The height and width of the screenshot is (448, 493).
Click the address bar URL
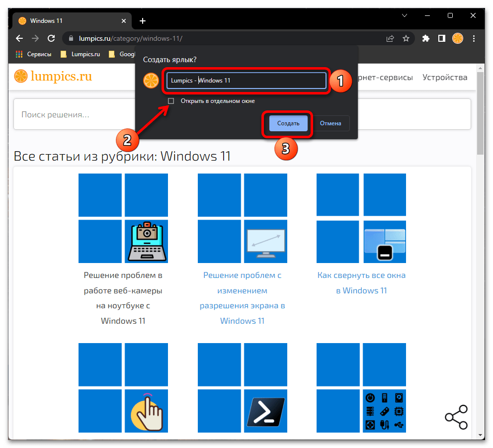pos(131,38)
